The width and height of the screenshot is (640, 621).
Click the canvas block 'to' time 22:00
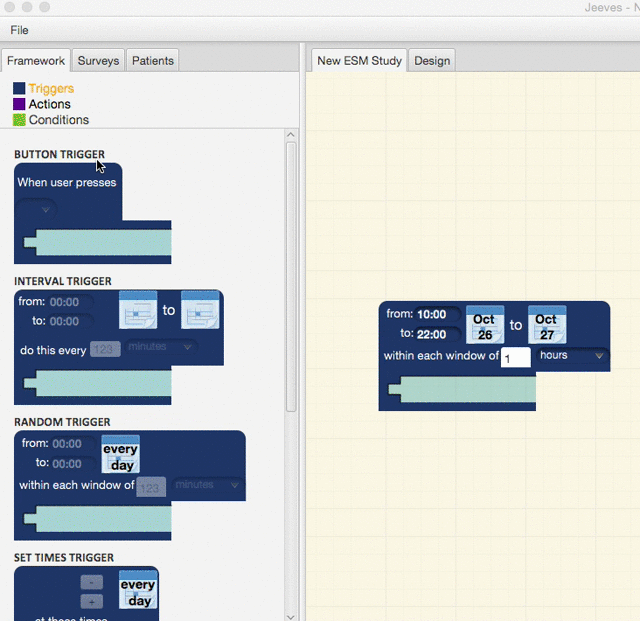point(437,334)
